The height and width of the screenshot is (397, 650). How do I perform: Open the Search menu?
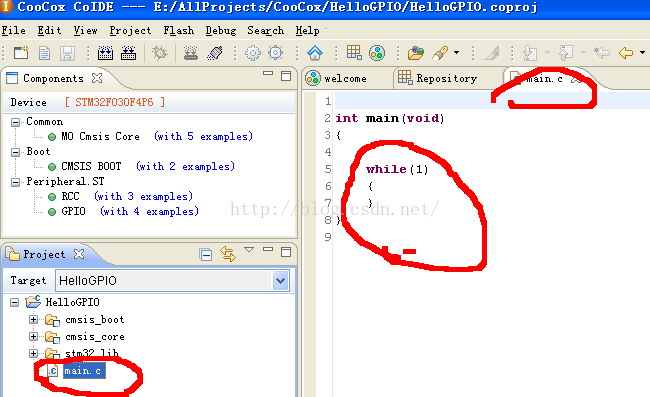[265, 31]
